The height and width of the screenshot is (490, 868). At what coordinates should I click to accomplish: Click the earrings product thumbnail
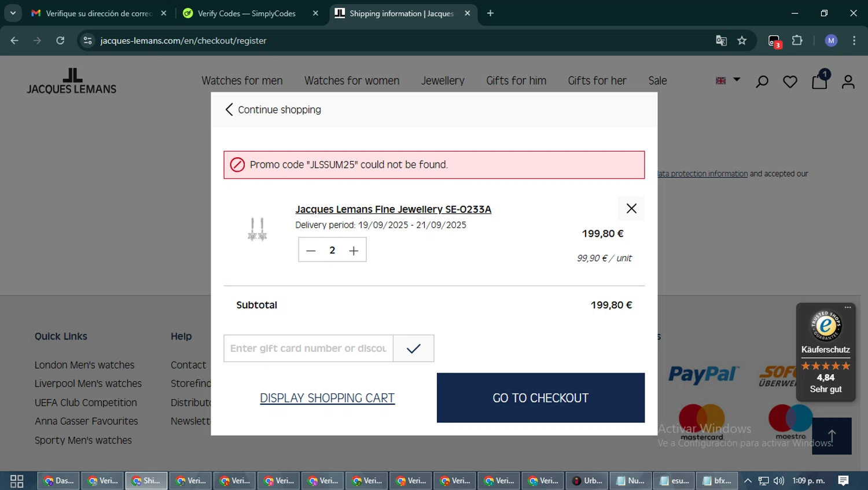click(x=257, y=229)
